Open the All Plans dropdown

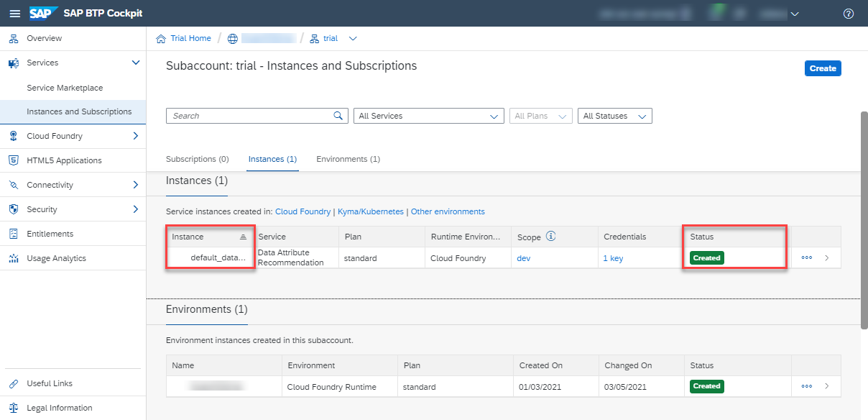541,116
